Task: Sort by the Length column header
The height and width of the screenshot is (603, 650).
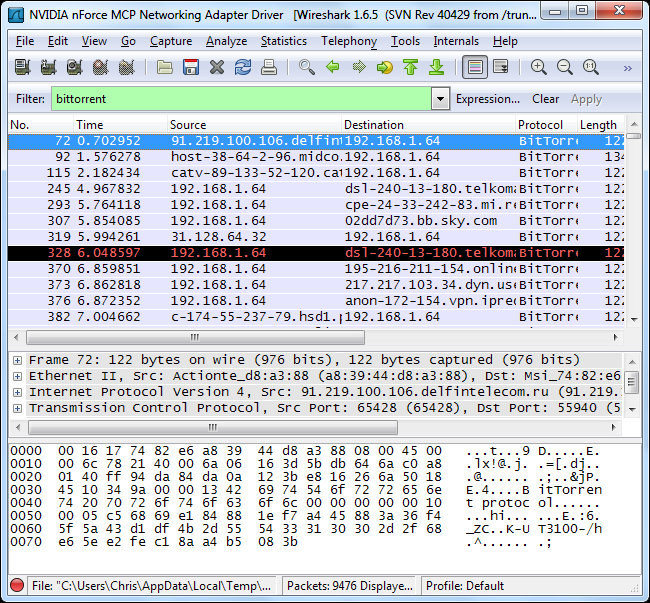Action: pyautogui.click(x=601, y=125)
